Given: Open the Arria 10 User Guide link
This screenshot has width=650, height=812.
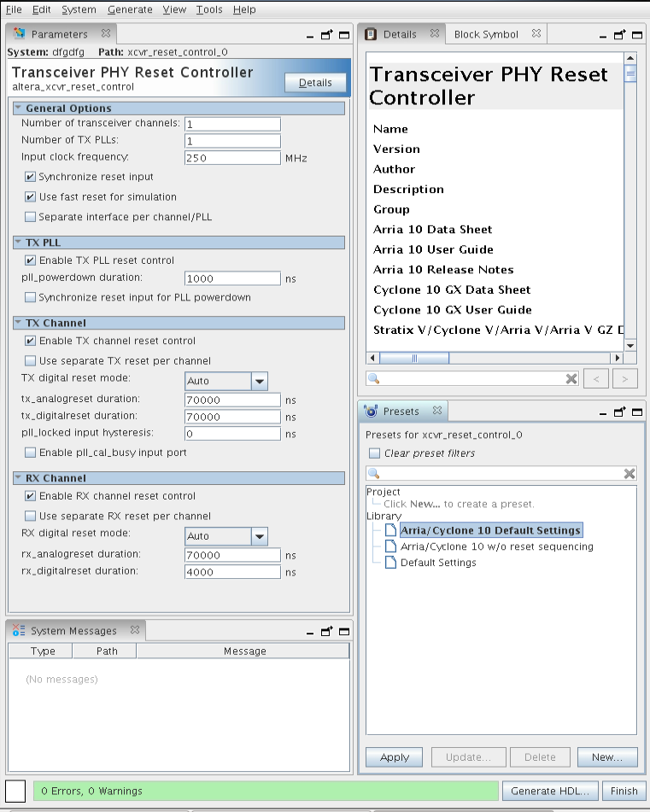Looking at the screenshot, I should (x=433, y=249).
